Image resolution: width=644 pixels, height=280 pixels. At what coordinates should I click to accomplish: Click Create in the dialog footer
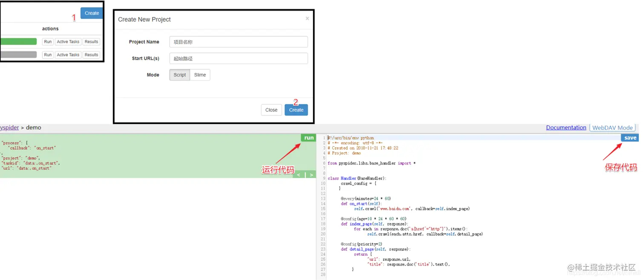[x=296, y=110]
